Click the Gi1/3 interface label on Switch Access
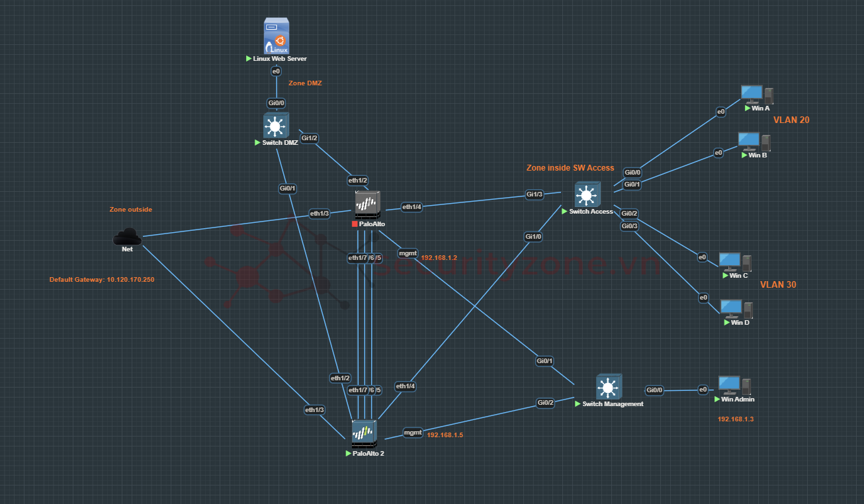The height and width of the screenshot is (504, 864). pyautogui.click(x=534, y=194)
